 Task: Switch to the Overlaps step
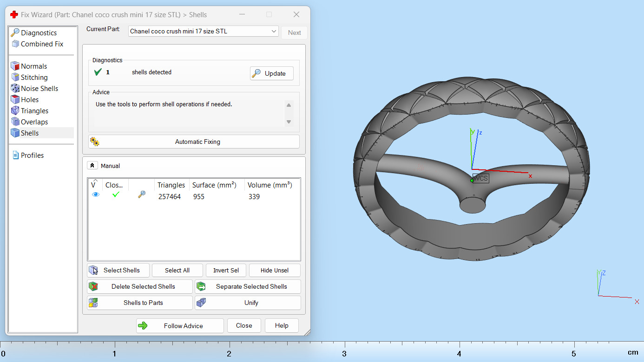[x=34, y=122]
